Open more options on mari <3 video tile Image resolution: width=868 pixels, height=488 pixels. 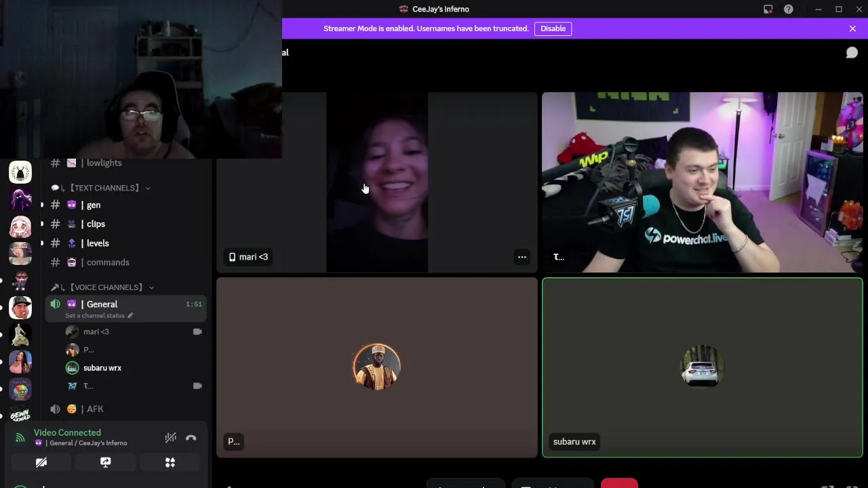[521, 257]
